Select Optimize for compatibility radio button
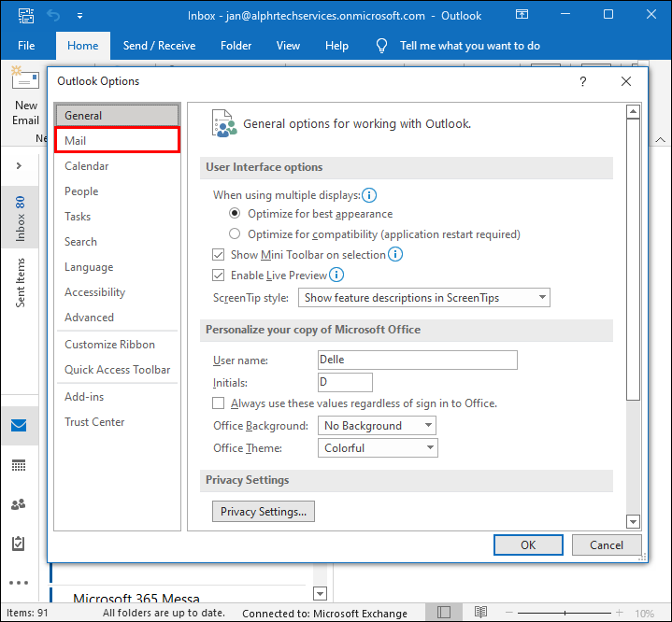 [235, 233]
